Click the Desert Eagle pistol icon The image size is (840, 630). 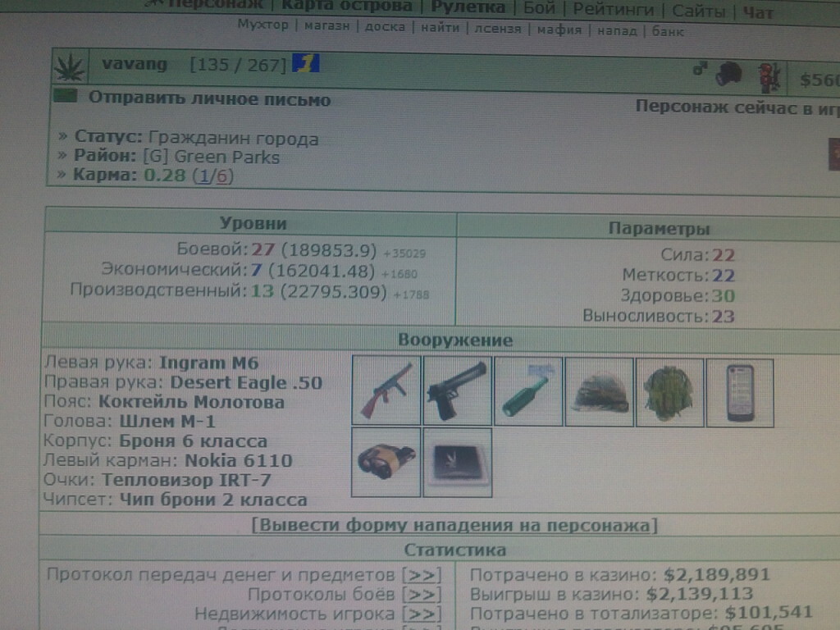pyautogui.click(x=457, y=391)
